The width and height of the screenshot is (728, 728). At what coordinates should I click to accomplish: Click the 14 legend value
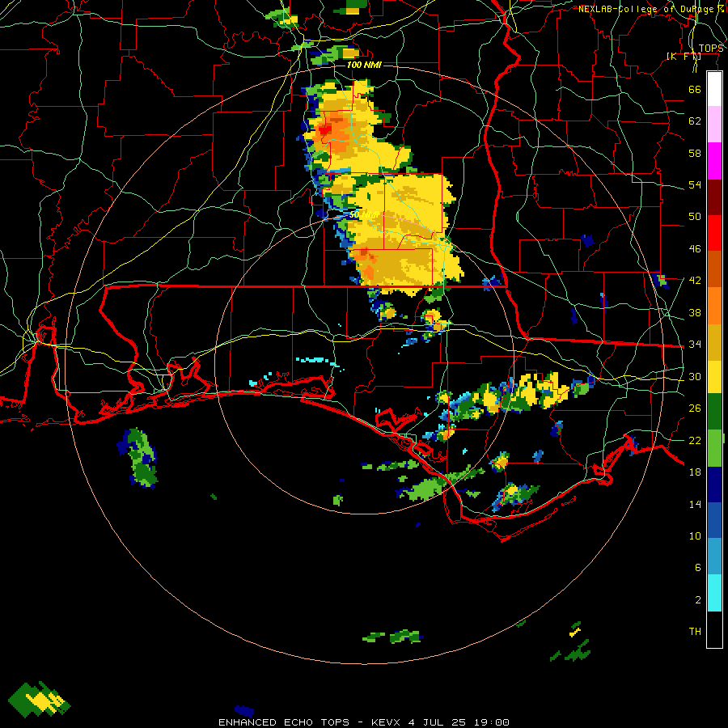(695, 504)
